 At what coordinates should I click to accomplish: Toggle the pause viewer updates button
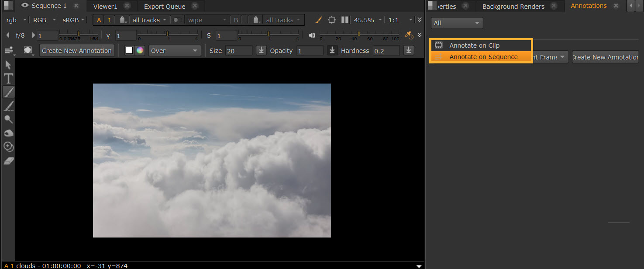345,20
